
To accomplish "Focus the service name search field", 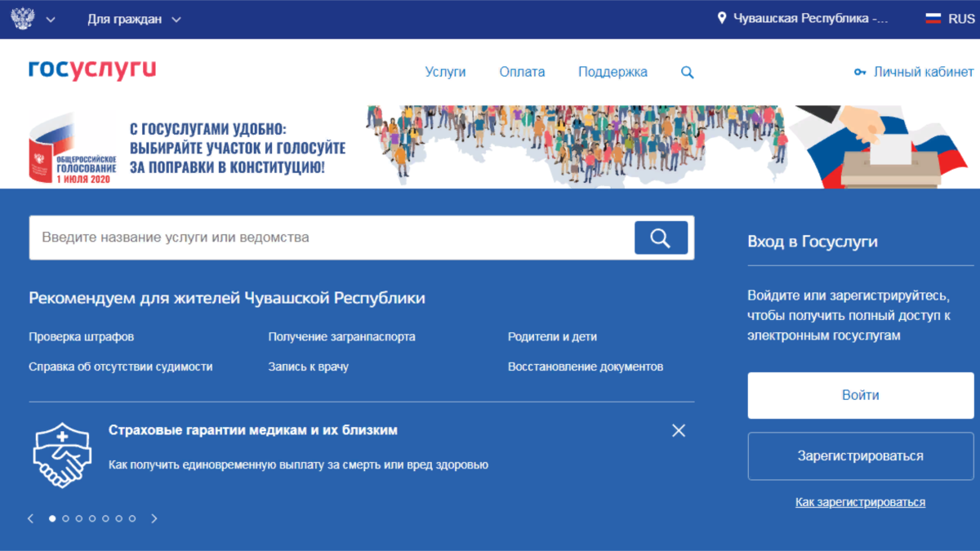I will point(331,238).
